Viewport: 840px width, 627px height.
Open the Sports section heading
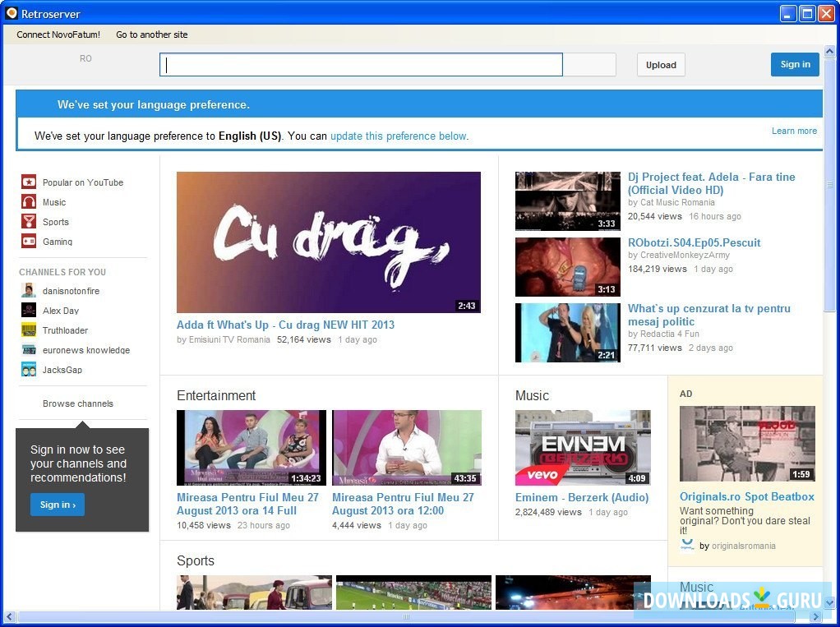point(196,560)
